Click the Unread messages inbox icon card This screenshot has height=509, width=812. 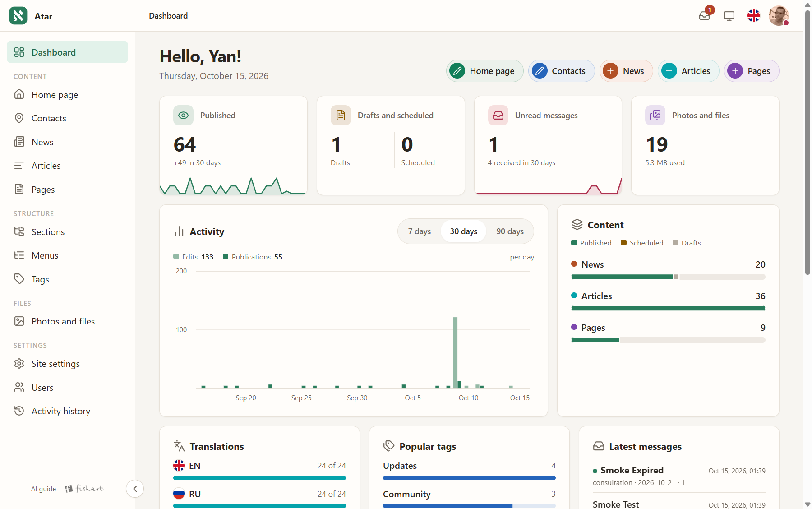(498, 115)
